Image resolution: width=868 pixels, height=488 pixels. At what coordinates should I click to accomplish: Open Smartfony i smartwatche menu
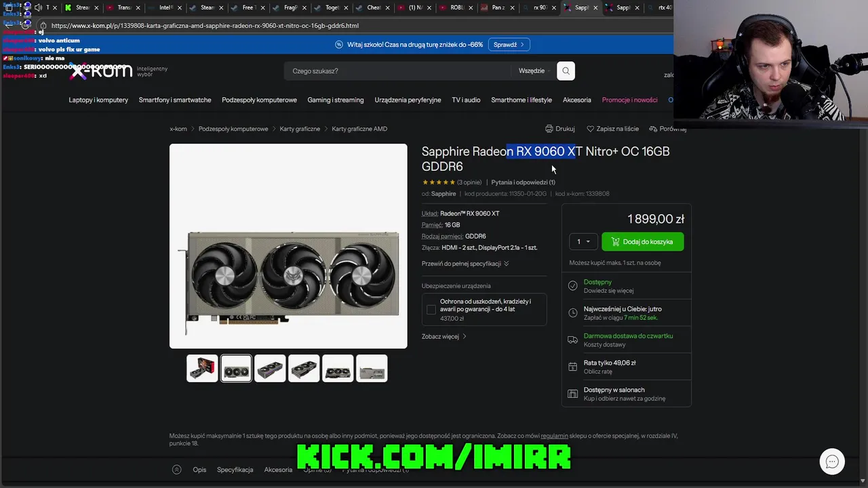coord(175,100)
